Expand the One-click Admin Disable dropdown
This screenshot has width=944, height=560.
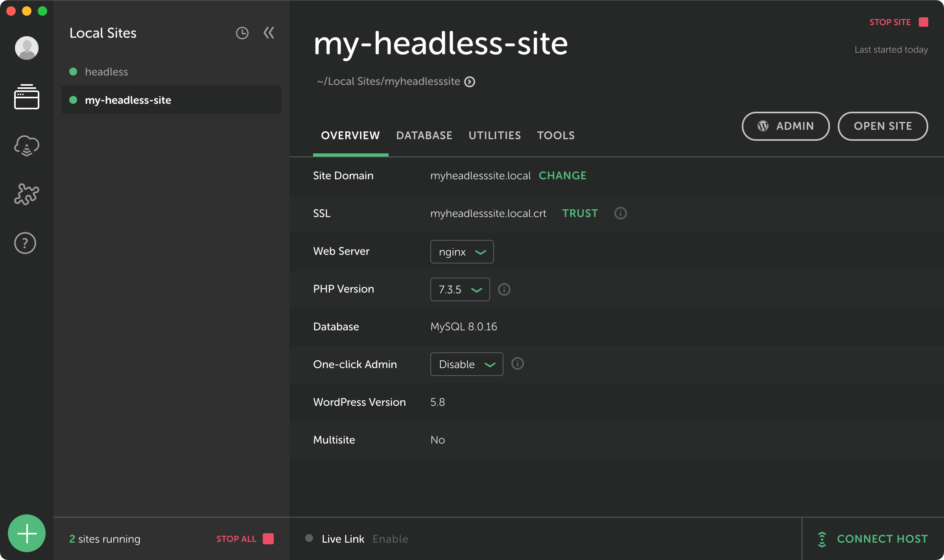pos(467,364)
